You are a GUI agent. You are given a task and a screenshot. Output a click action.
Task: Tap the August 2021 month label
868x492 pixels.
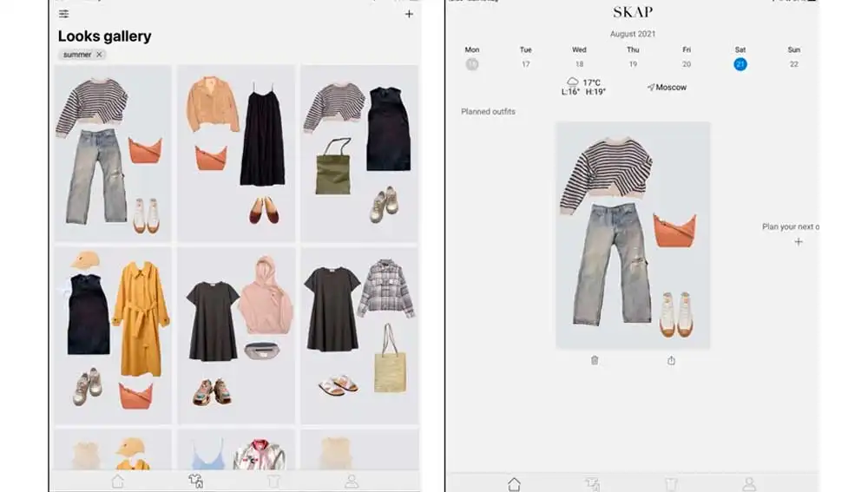point(633,34)
